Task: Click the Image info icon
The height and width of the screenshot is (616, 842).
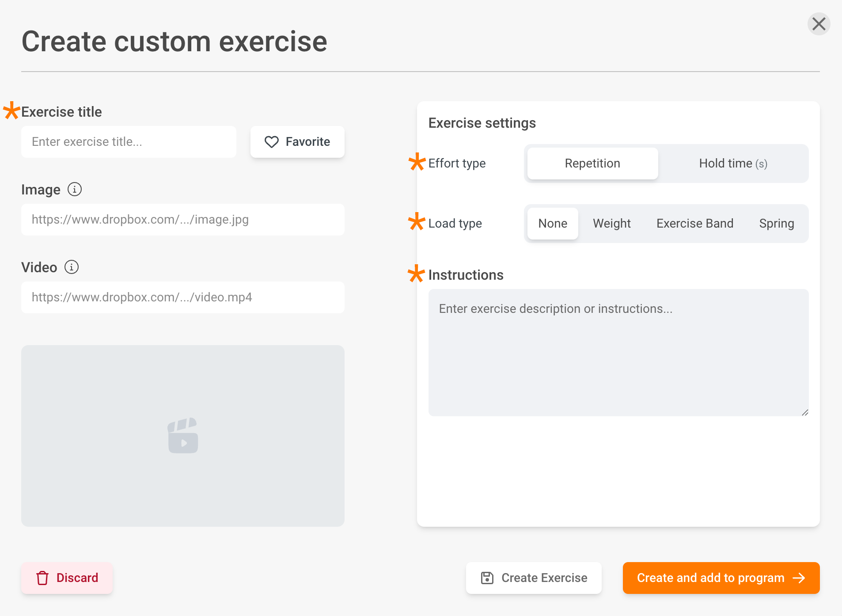Action: [75, 190]
